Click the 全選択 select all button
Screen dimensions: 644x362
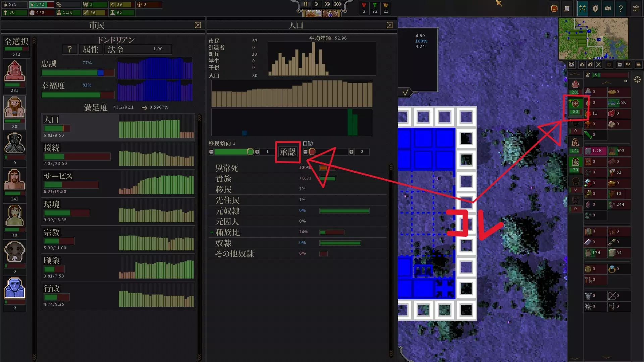16,42
